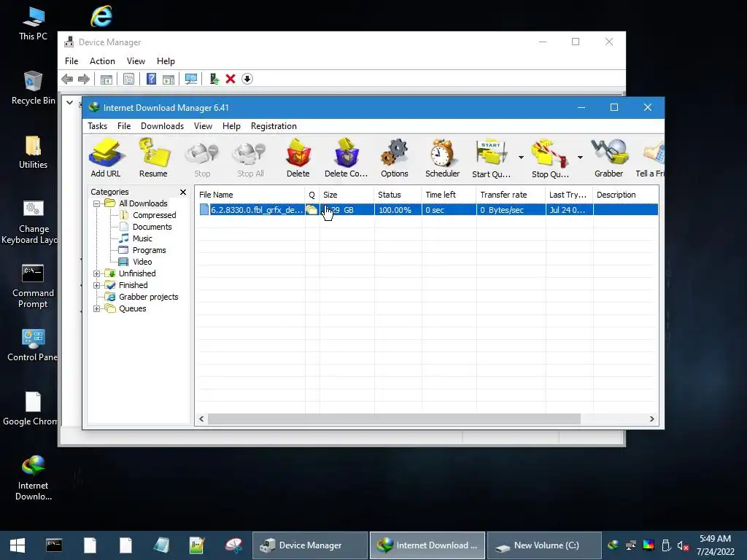Click the Delete Completed toolbar icon

click(x=347, y=158)
